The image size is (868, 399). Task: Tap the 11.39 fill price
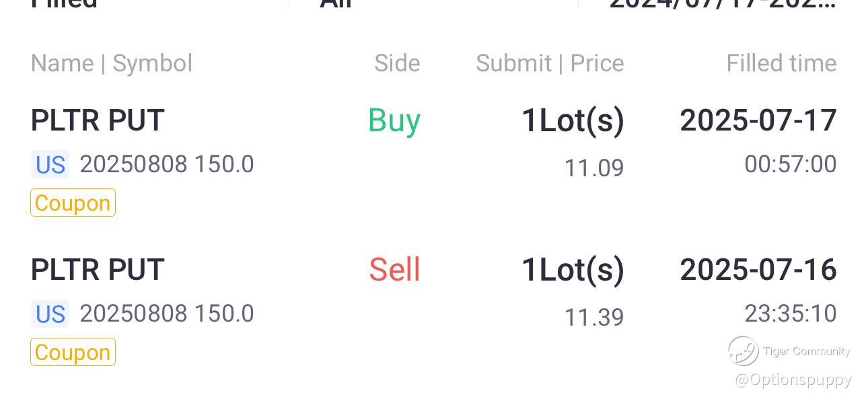click(593, 317)
